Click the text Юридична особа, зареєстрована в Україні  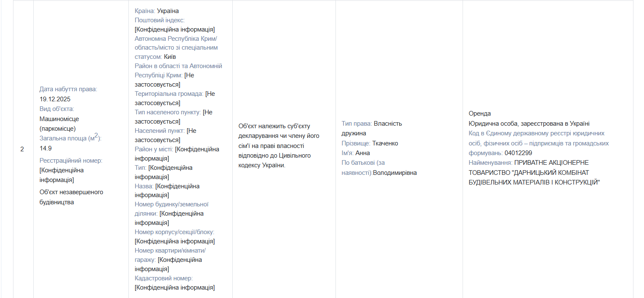[x=529, y=124]
